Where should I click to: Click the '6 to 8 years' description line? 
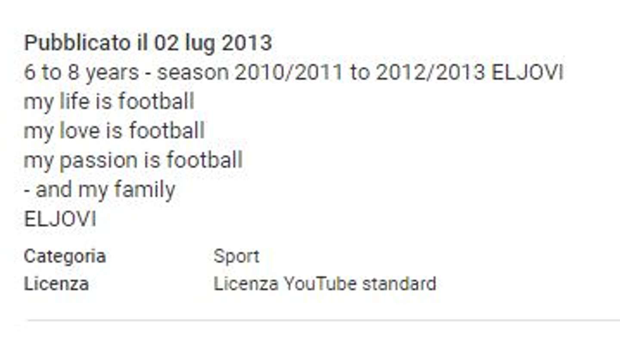point(294,72)
